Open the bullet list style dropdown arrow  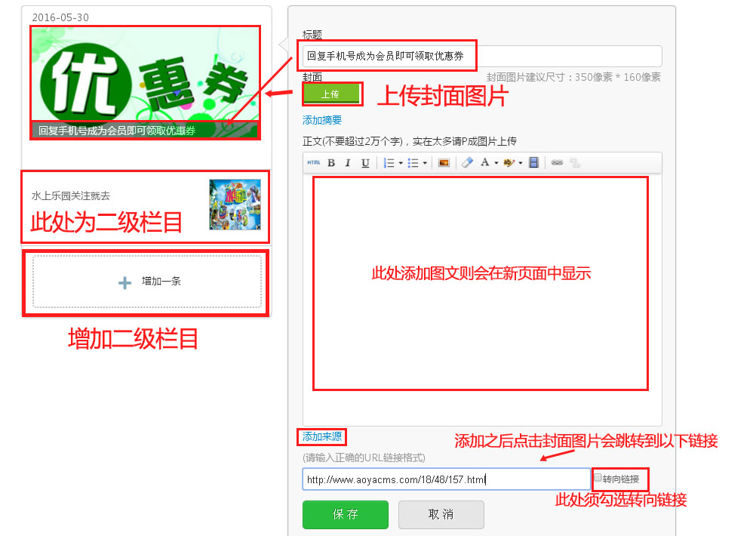click(x=425, y=163)
